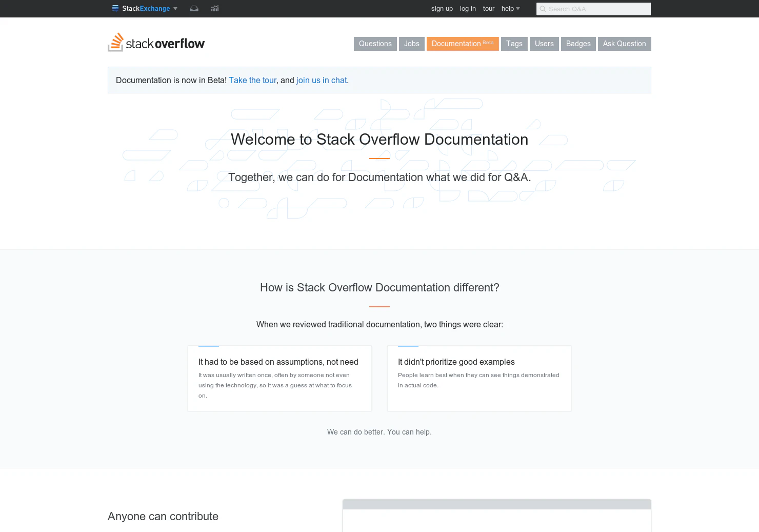Image resolution: width=759 pixels, height=532 pixels.
Task: Click 'How is Stack Overflow Documentation different?' heading
Action: (379, 287)
